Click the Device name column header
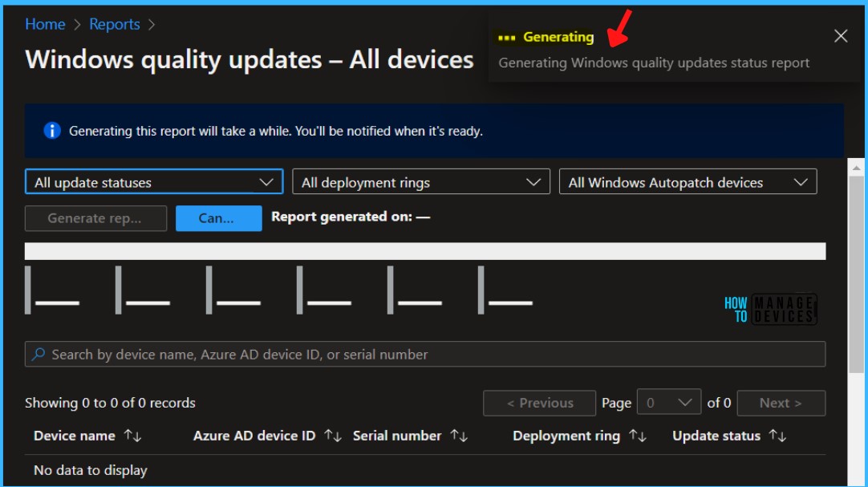The width and height of the screenshot is (868, 487). [x=74, y=436]
